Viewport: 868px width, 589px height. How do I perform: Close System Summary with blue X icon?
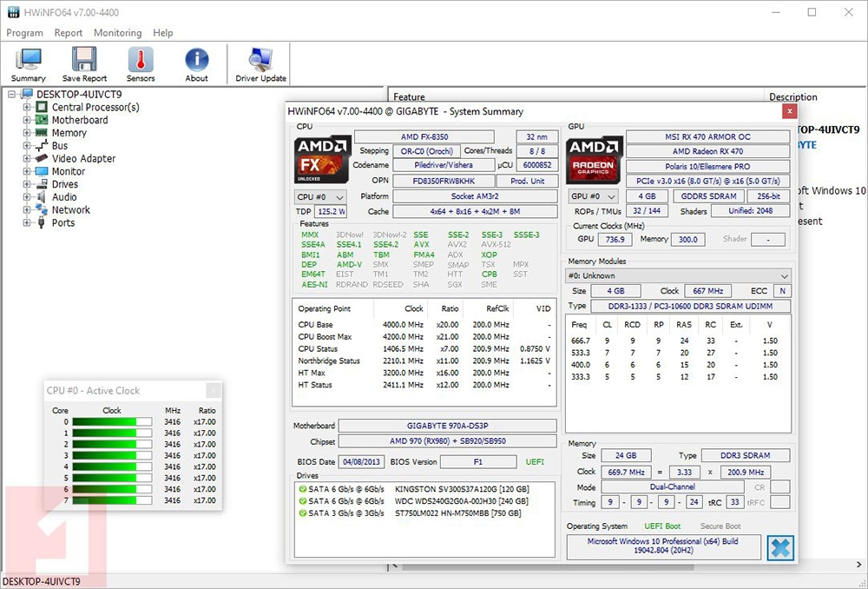[x=780, y=547]
